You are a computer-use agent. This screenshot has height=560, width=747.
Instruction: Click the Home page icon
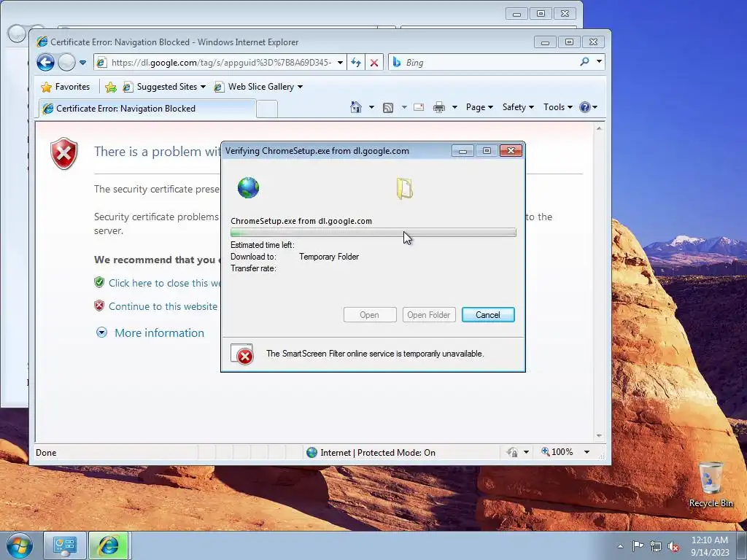pyautogui.click(x=356, y=107)
